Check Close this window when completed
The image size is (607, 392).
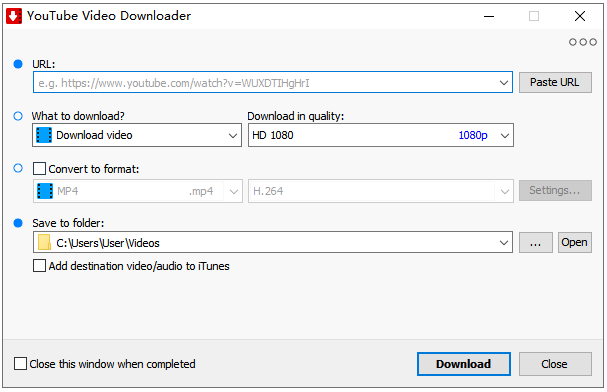coord(20,364)
